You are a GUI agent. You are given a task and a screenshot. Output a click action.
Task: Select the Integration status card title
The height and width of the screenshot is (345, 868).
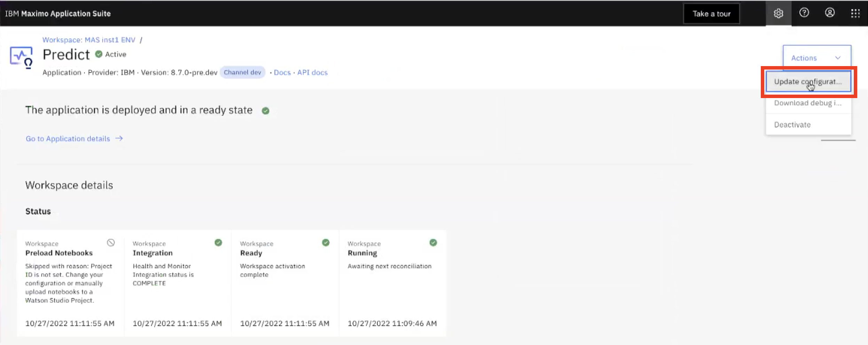[152, 253]
